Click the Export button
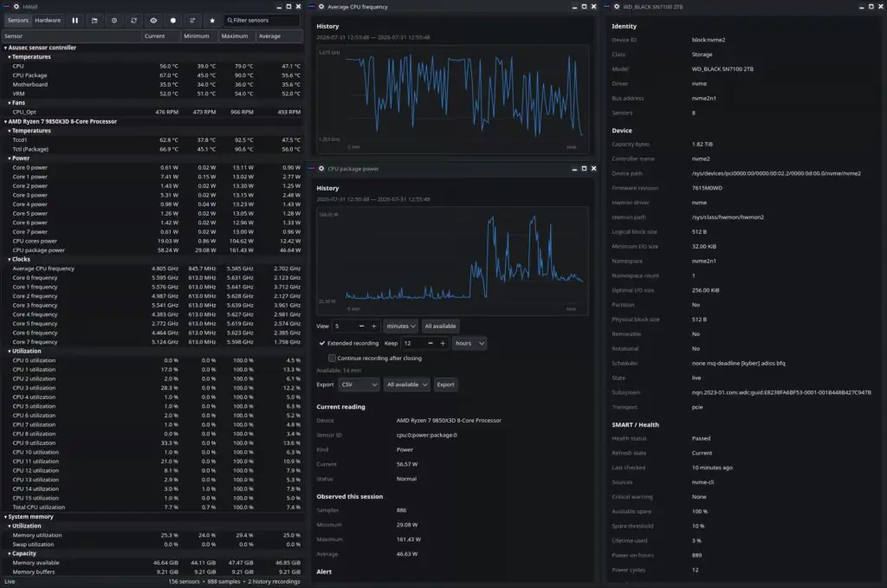Screen dimensions: 887x588 (x=445, y=384)
